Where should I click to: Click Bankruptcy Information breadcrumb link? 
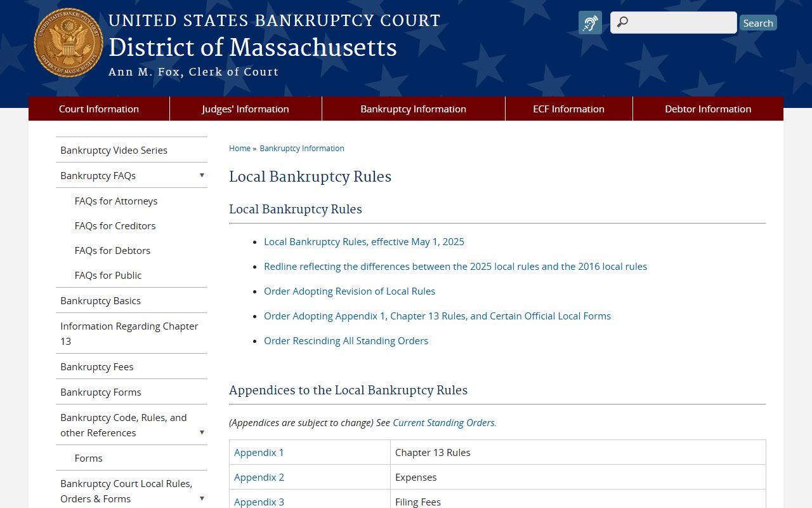click(x=302, y=148)
